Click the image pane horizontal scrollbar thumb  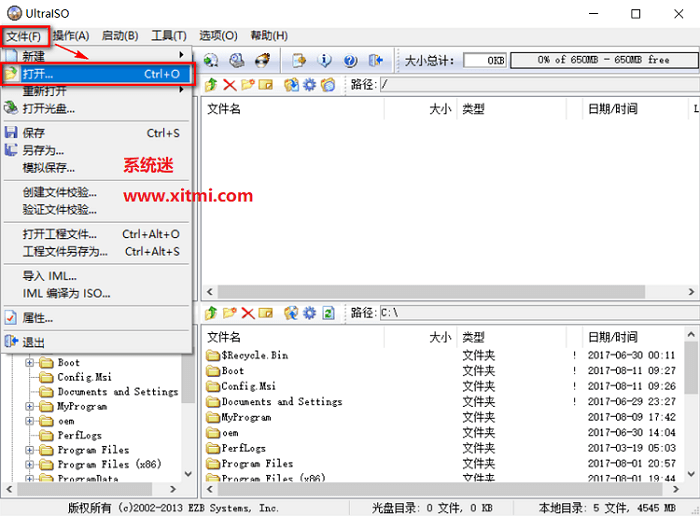[x=431, y=292]
